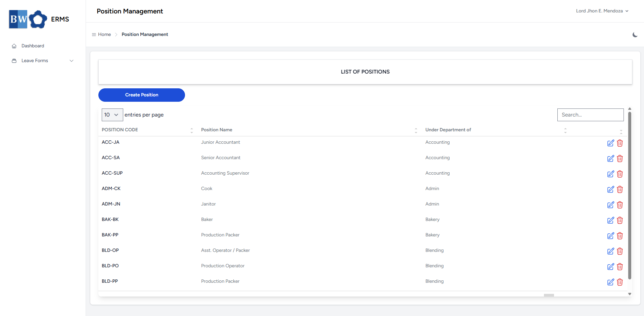Edit the ACC-SUP Accounting Supervisor position
The width and height of the screenshot is (644, 316).
pyautogui.click(x=610, y=174)
